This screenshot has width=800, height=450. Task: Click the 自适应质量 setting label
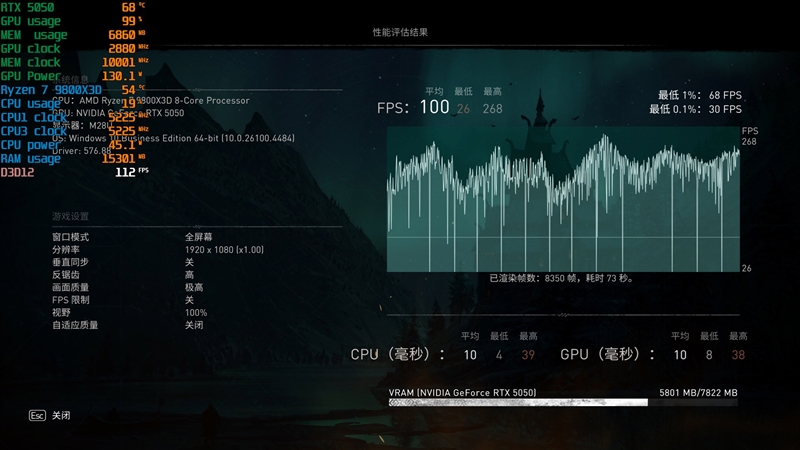coord(75,324)
